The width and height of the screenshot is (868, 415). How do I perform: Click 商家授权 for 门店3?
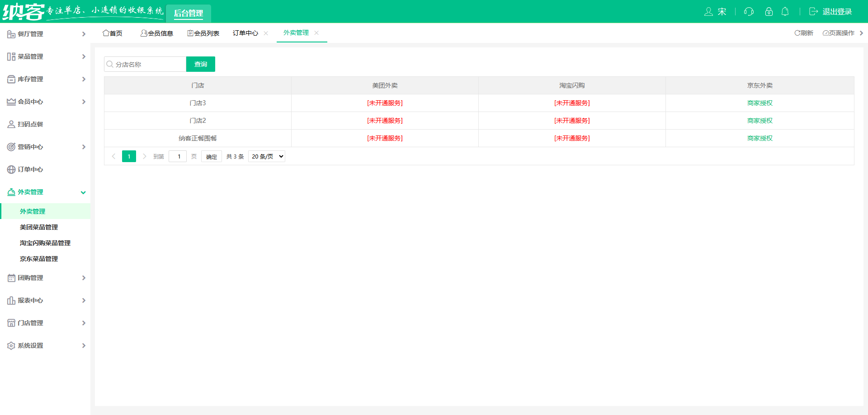(x=760, y=103)
